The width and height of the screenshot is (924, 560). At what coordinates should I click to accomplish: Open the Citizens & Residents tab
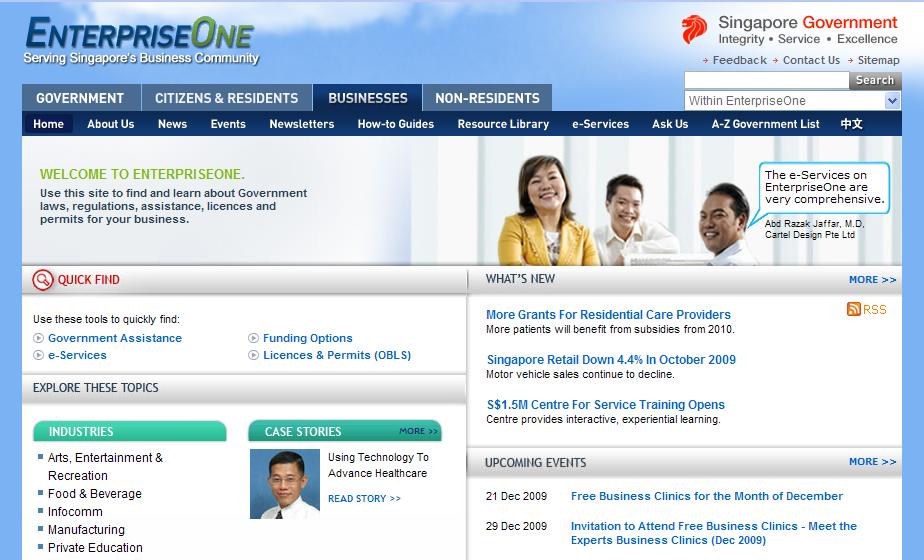(x=227, y=98)
